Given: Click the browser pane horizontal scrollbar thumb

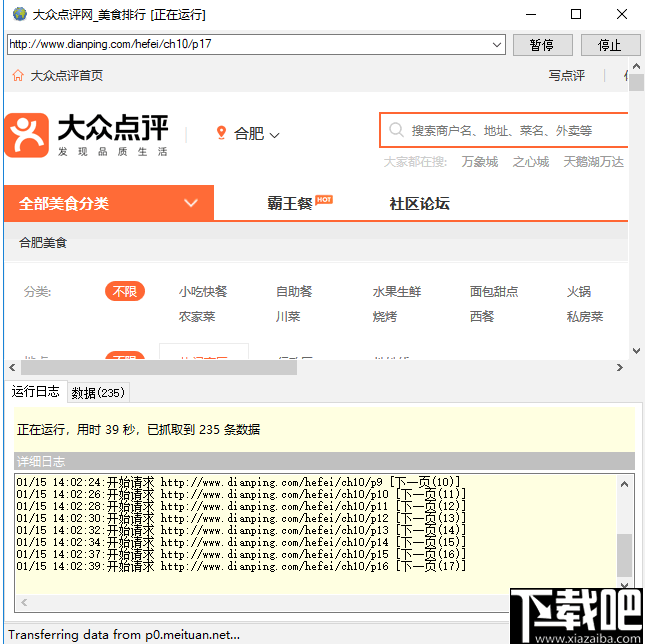Looking at the screenshot, I should [x=159, y=367].
